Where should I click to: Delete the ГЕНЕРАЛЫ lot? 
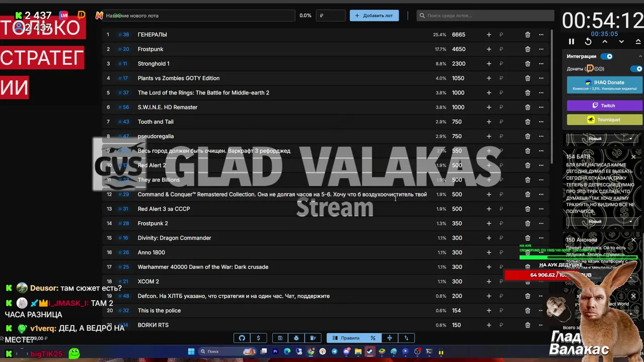[x=528, y=35]
